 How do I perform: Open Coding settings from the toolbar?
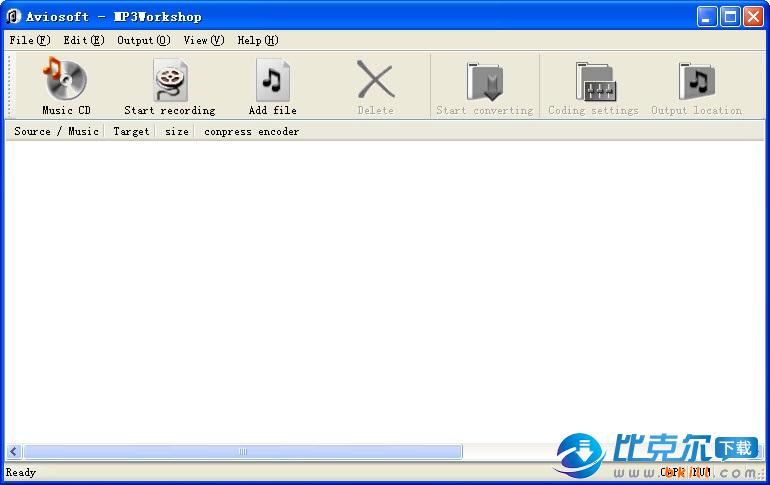tap(593, 81)
